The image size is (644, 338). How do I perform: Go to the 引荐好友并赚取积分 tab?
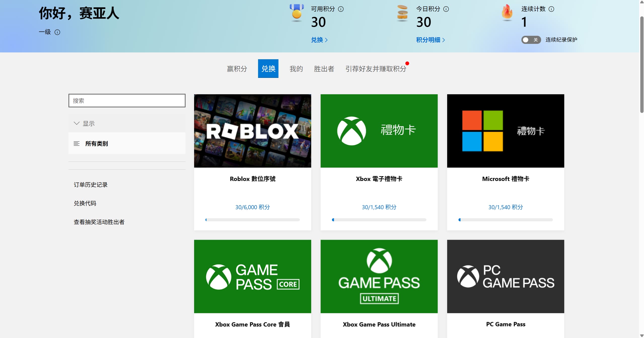pos(376,69)
